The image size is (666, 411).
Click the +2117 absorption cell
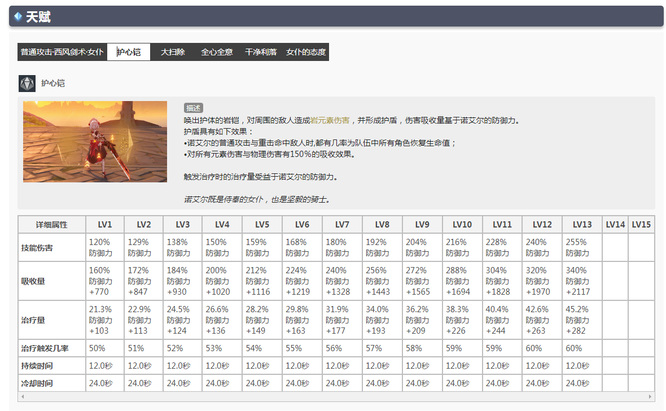[582, 281]
